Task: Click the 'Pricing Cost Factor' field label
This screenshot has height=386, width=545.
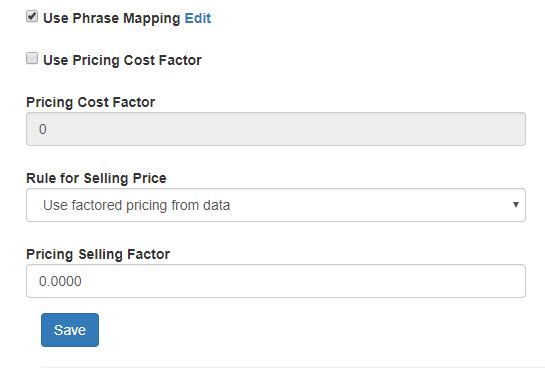Action: tap(91, 102)
